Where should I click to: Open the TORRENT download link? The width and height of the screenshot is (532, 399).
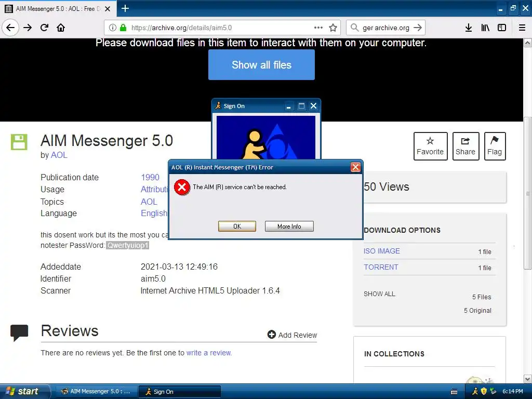coord(381,267)
